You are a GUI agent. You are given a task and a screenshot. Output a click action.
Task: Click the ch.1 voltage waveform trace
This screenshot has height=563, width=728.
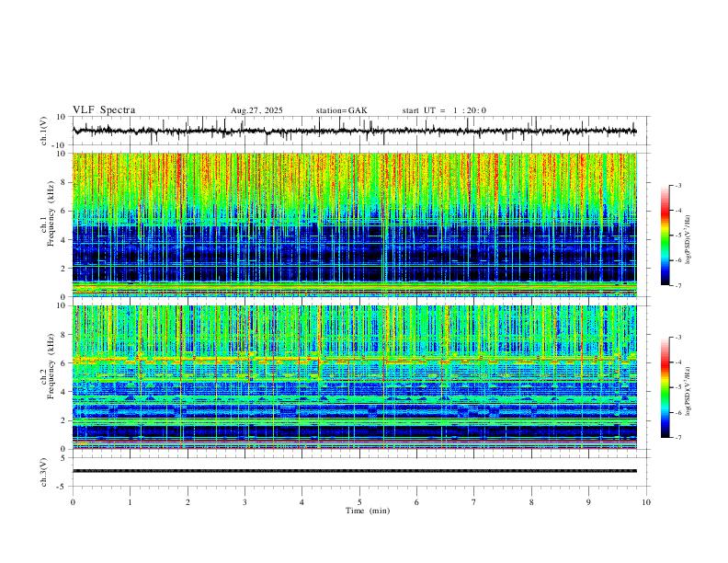(x=354, y=131)
